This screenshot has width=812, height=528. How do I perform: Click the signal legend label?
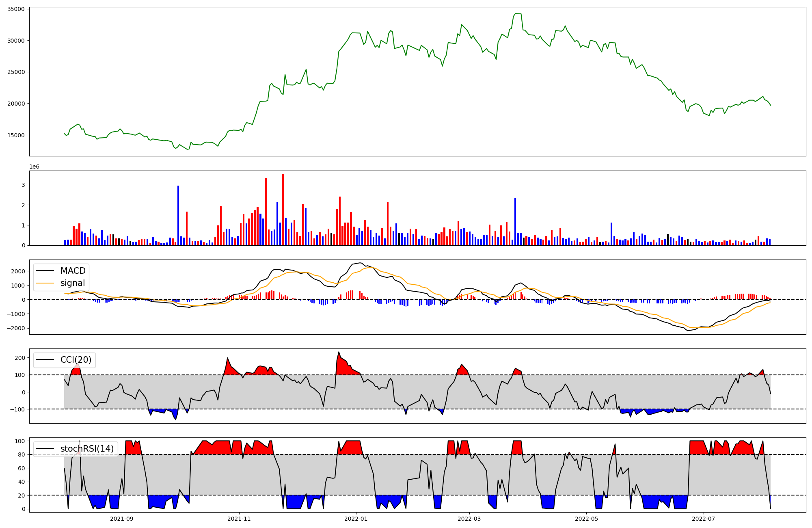pos(73,283)
